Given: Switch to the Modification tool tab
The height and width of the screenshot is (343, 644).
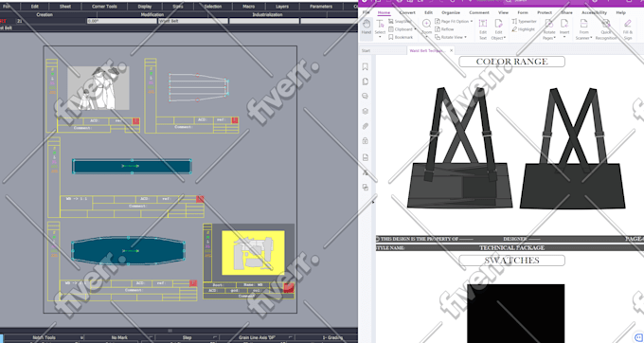Looking at the screenshot, I should tap(152, 15).
